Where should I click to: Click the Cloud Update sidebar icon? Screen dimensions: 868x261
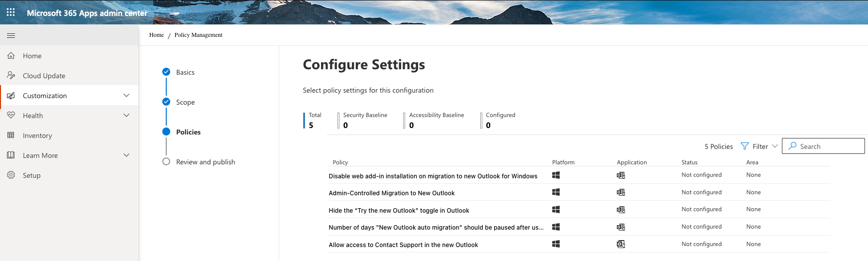[x=11, y=76]
